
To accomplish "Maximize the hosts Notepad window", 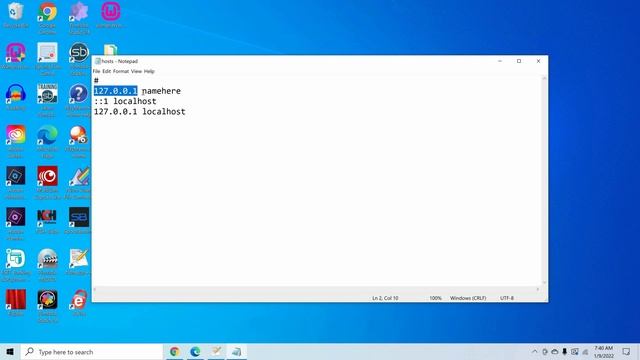I will [519, 61].
